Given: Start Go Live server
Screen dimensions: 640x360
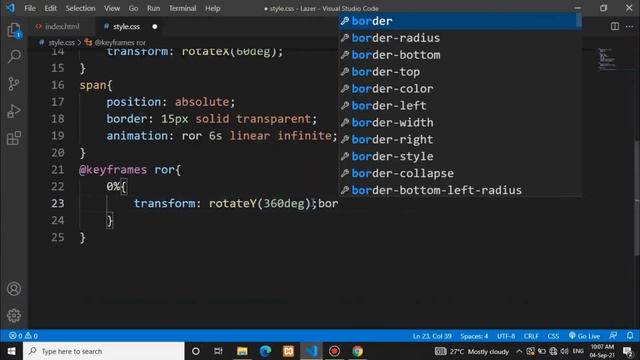Looking at the screenshot, I should 584,336.
